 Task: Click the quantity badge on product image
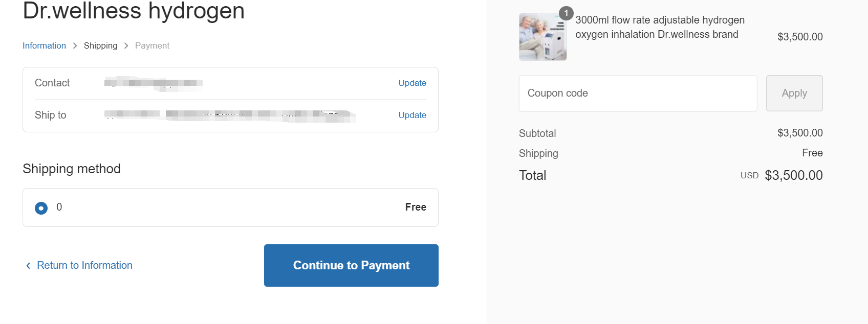566,13
